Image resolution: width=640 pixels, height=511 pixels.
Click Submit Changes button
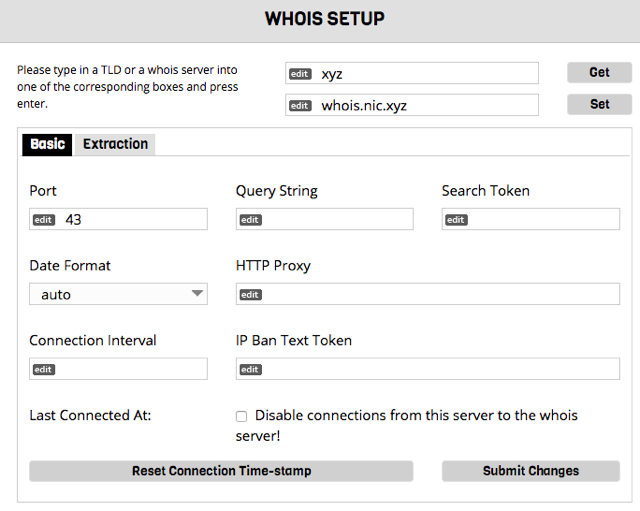531,471
